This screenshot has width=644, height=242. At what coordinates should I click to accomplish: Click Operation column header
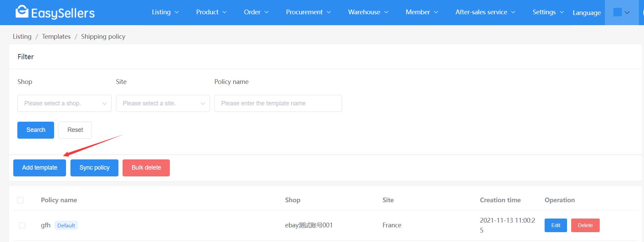point(560,200)
